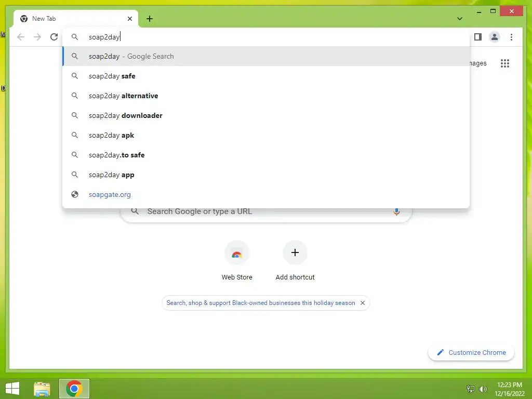Choose the soap2day alternative suggestion

(267, 96)
